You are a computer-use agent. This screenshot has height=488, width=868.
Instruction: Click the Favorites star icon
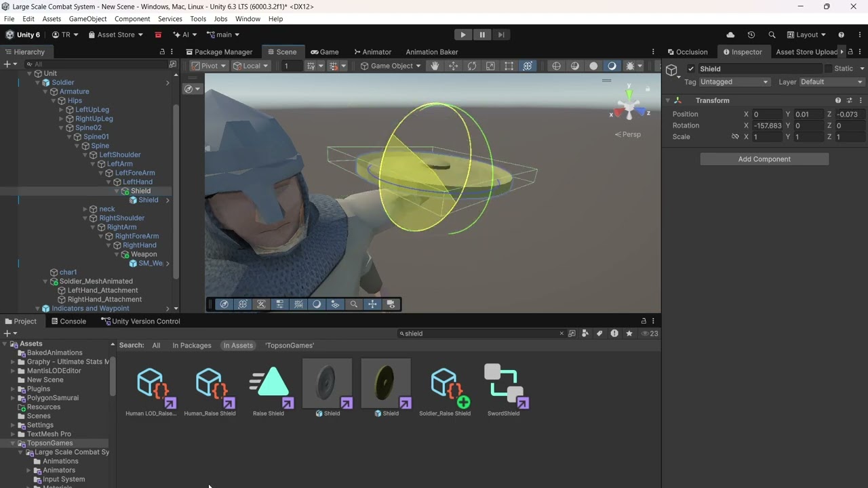pos(629,333)
